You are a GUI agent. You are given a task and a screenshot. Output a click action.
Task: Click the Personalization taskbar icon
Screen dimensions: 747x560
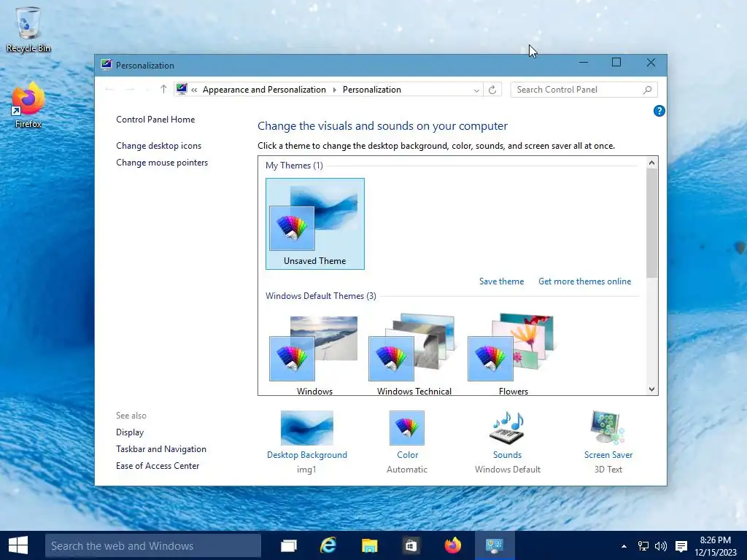tap(494, 545)
